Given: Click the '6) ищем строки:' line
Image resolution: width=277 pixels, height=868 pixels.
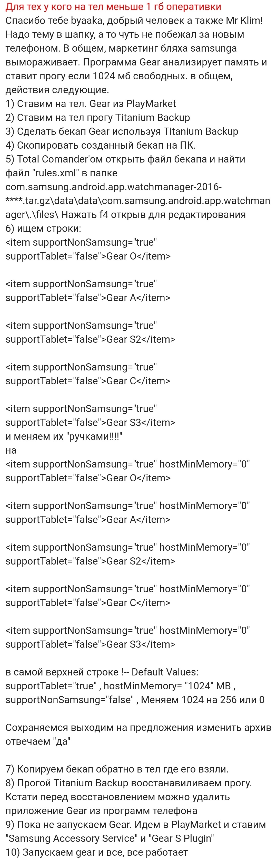Looking at the screenshot, I should pos(43,228).
